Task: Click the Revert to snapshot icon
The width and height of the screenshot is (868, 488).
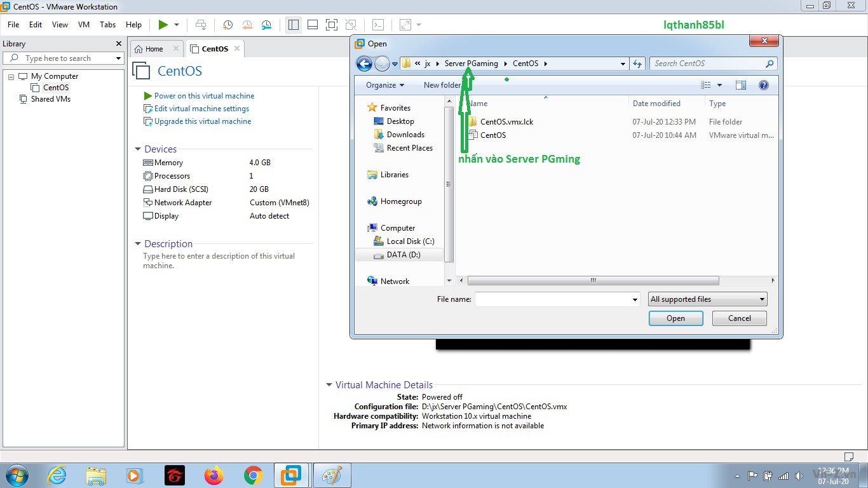Action: click(247, 25)
